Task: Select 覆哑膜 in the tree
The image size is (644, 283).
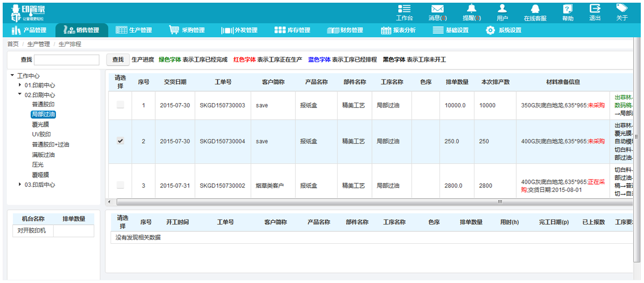Action: (x=40, y=175)
